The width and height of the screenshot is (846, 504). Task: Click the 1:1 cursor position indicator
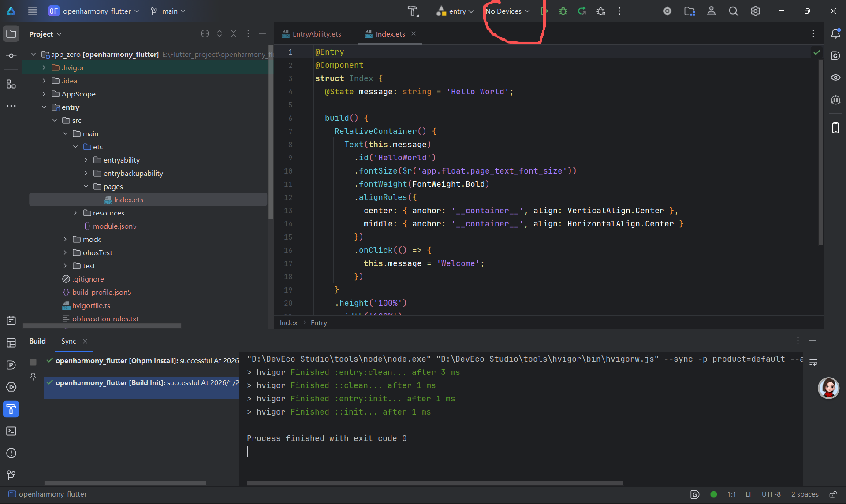tap(731, 494)
